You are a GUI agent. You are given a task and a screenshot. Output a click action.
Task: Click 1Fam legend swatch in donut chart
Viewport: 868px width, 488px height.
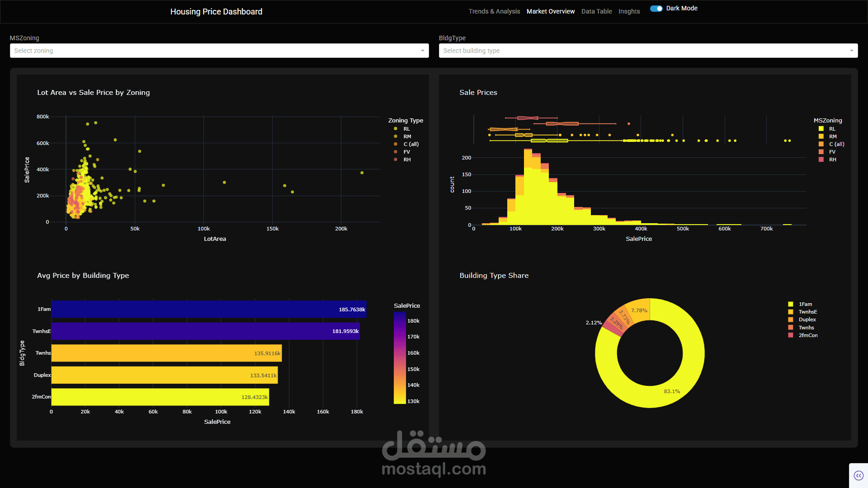(x=791, y=305)
